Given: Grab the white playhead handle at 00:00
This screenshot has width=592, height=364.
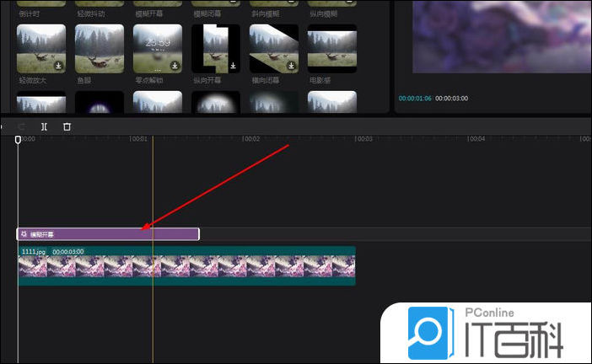Looking at the screenshot, I should coord(18,140).
